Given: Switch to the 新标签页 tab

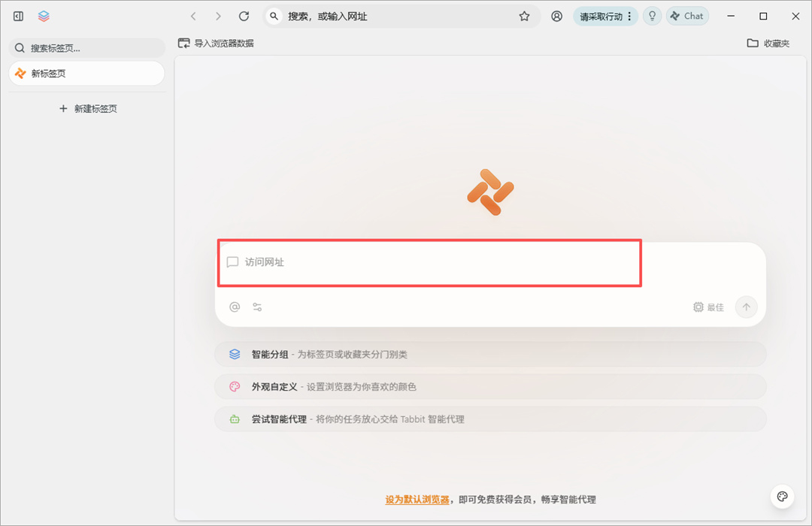Looking at the screenshot, I should tap(86, 73).
